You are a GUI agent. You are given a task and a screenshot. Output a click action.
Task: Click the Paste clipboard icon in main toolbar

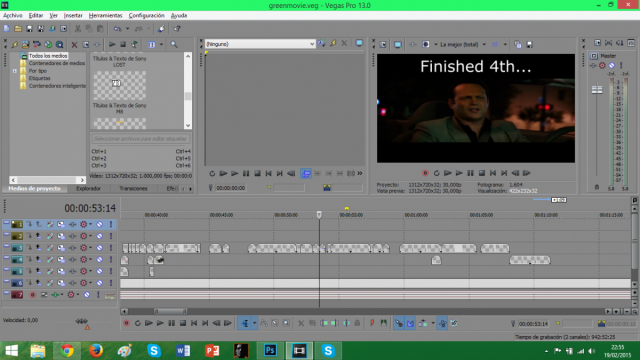[100, 29]
